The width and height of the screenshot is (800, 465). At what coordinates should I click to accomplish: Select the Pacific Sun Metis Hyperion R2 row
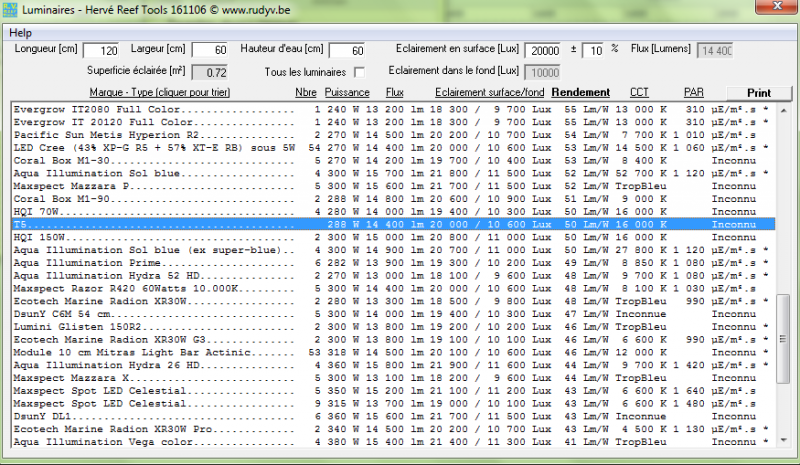tap(393, 135)
